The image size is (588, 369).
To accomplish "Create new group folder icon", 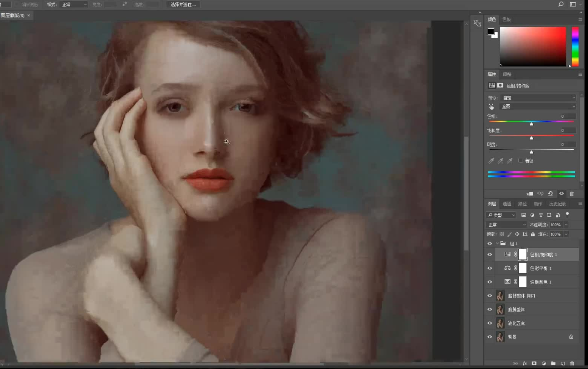I will point(553,363).
